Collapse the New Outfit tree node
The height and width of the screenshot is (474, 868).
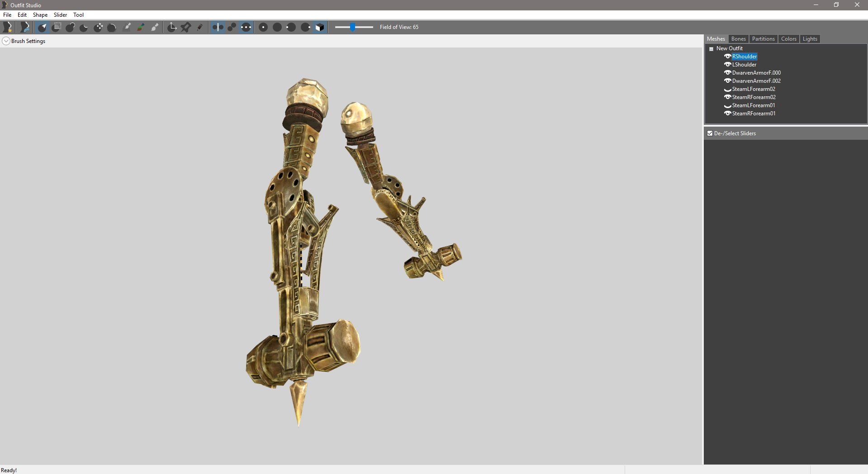pyautogui.click(x=711, y=49)
